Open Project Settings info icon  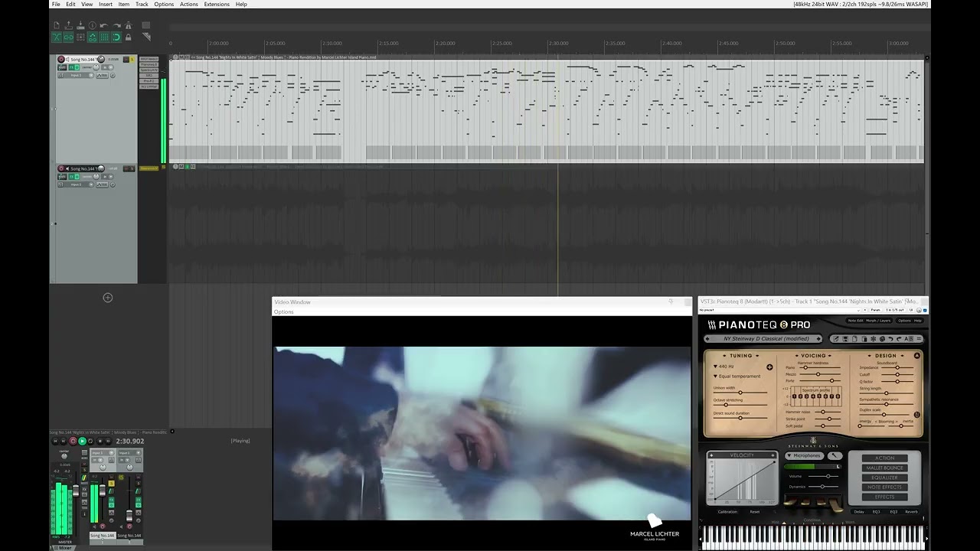coord(93,25)
